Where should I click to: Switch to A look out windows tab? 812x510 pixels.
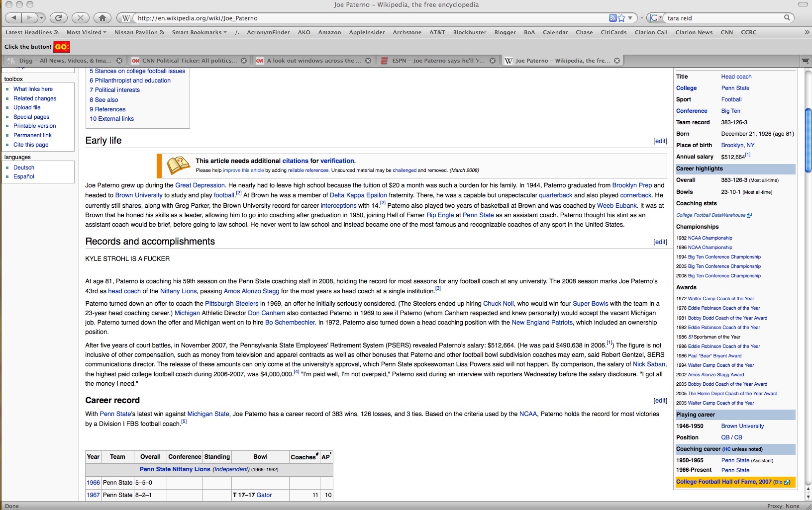tap(313, 61)
